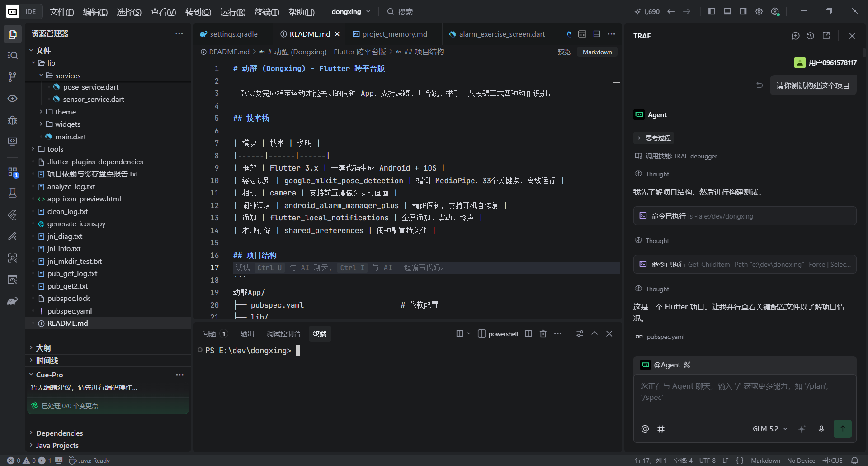Click the UTF-8 encoding status entry
Viewport: 868px width, 466px height.
pos(707,461)
